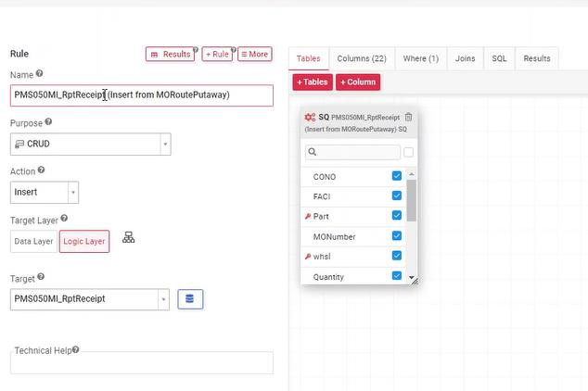Switch to the Columns (22) tab
Viewport: 588px width, 391px height.
[361, 58]
